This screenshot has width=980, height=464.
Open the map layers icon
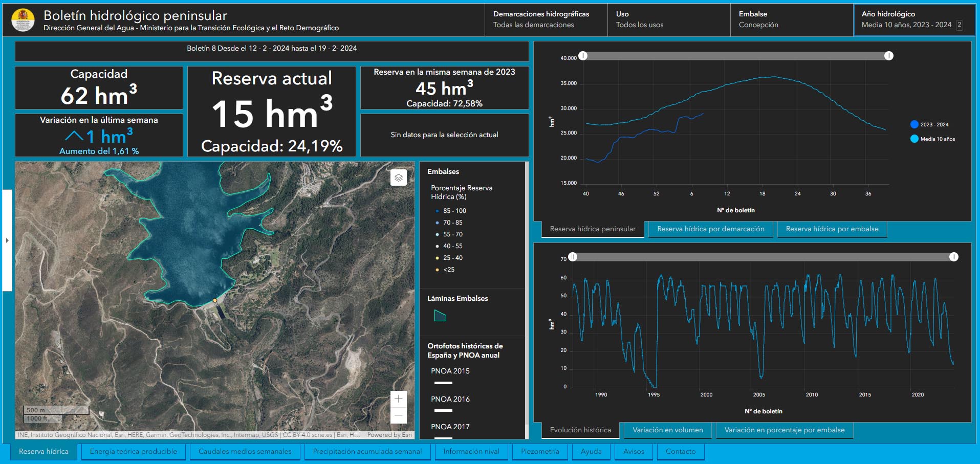[398, 178]
